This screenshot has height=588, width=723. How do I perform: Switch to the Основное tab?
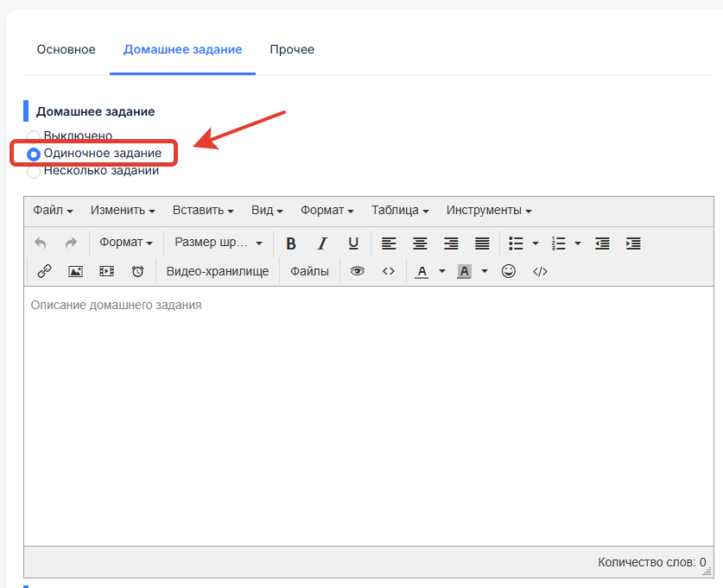67,49
